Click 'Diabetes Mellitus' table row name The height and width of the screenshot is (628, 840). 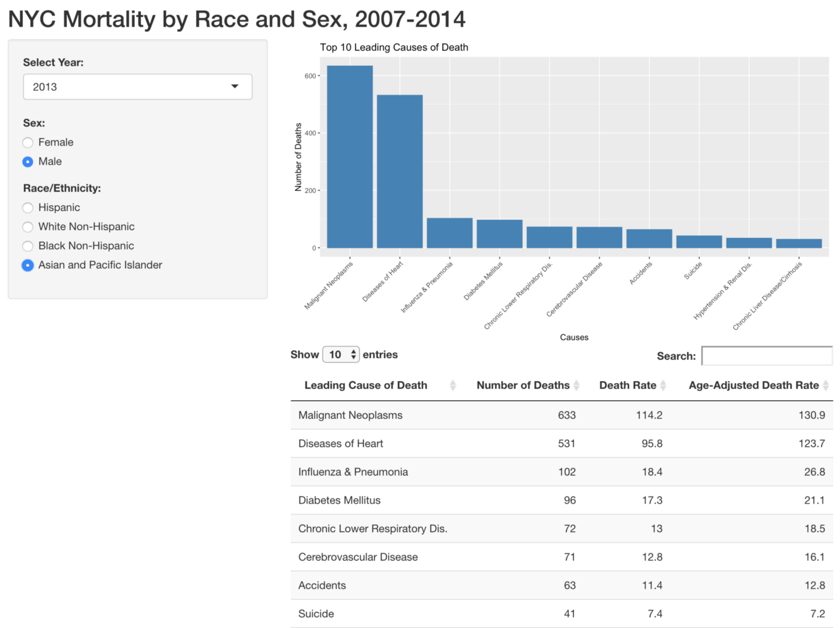click(339, 500)
